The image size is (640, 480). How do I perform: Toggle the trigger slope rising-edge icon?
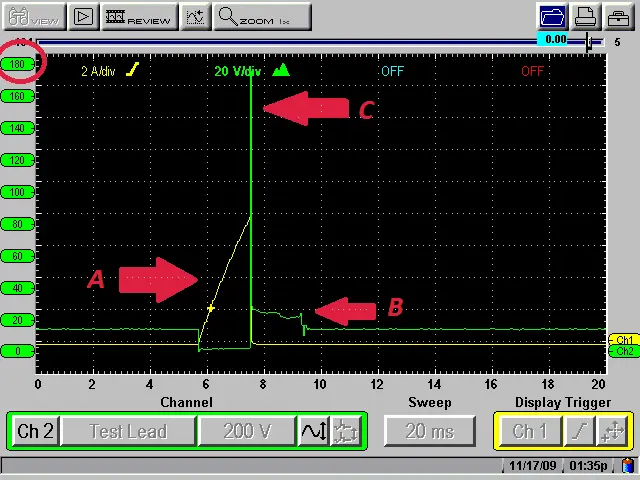[x=578, y=431]
